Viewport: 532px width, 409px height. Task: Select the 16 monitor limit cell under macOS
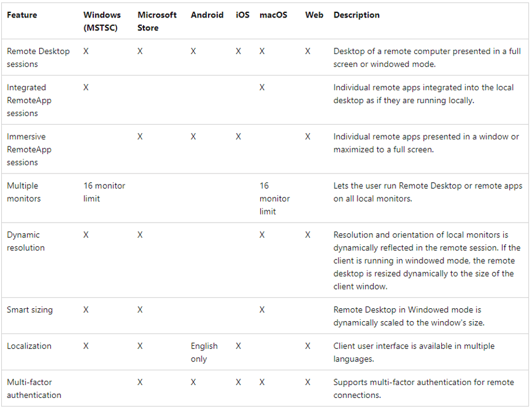coord(274,198)
